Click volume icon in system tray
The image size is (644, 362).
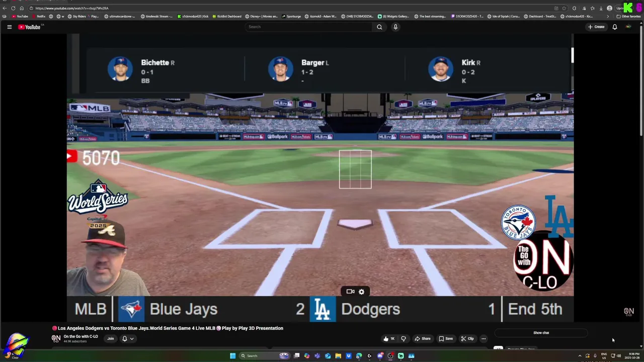pyautogui.click(x=618, y=355)
